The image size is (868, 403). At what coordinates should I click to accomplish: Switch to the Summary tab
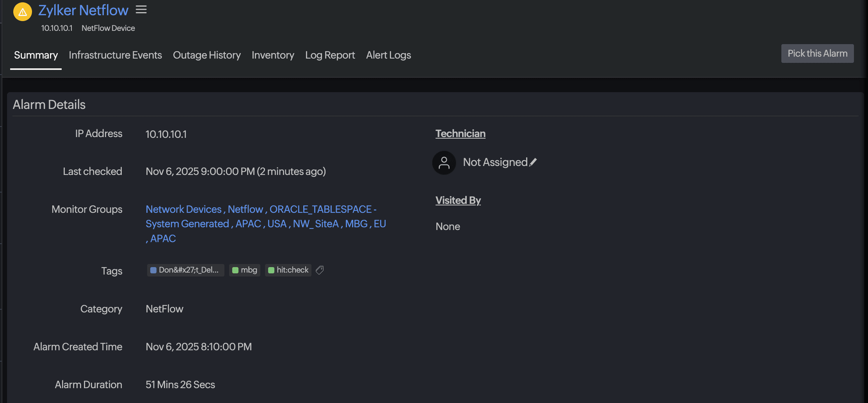[36, 55]
